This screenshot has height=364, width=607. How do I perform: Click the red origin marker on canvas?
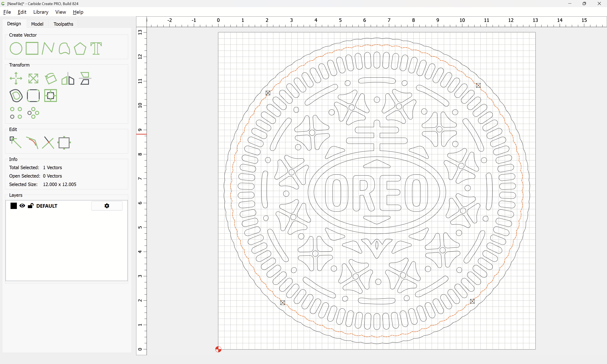pos(218,349)
